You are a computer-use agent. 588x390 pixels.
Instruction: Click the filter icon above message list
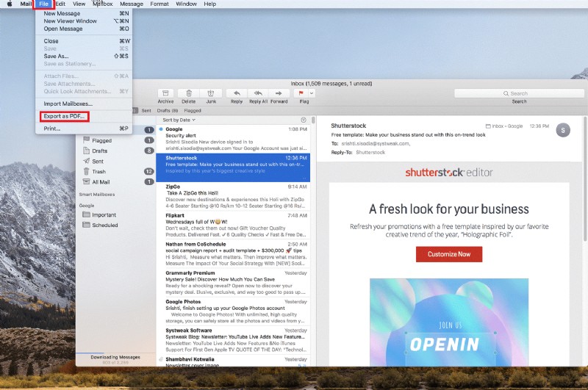tap(304, 120)
